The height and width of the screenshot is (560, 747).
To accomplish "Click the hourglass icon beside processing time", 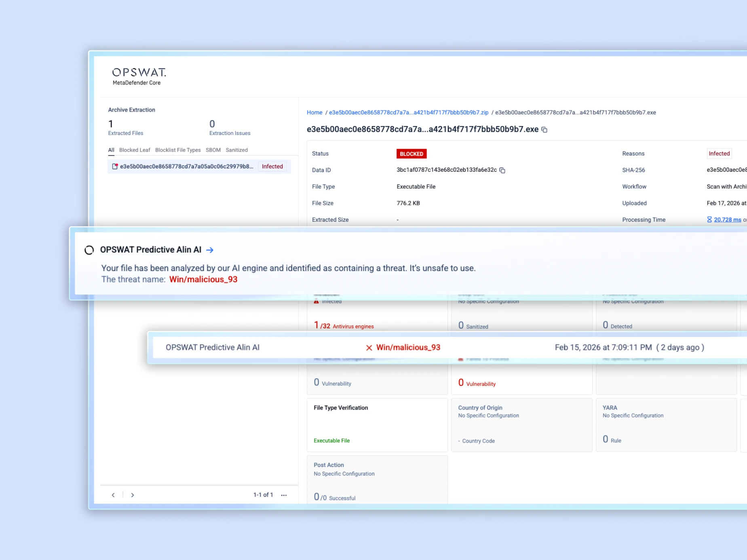I will pyautogui.click(x=709, y=219).
